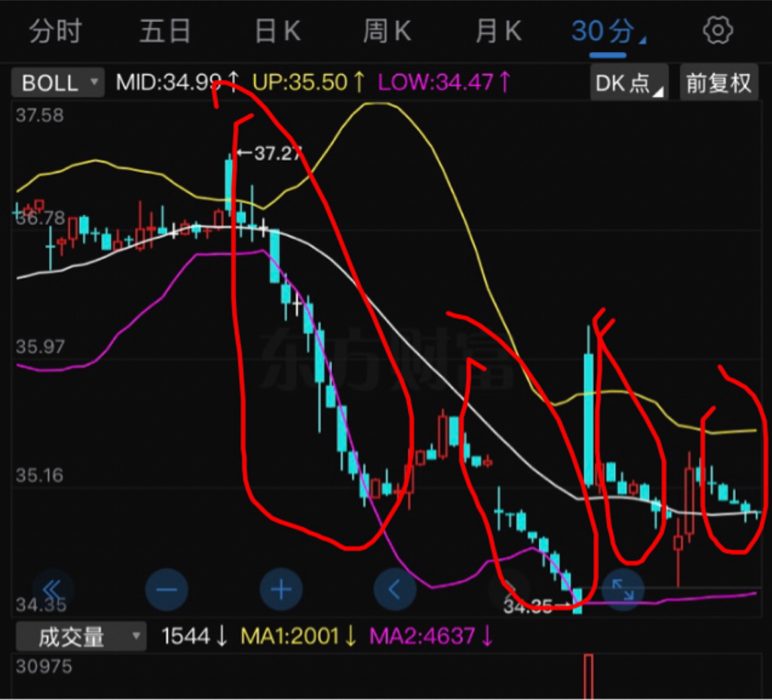772x700 pixels.
Task: Open the DK点 dropdown
Action: pyautogui.click(x=630, y=82)
